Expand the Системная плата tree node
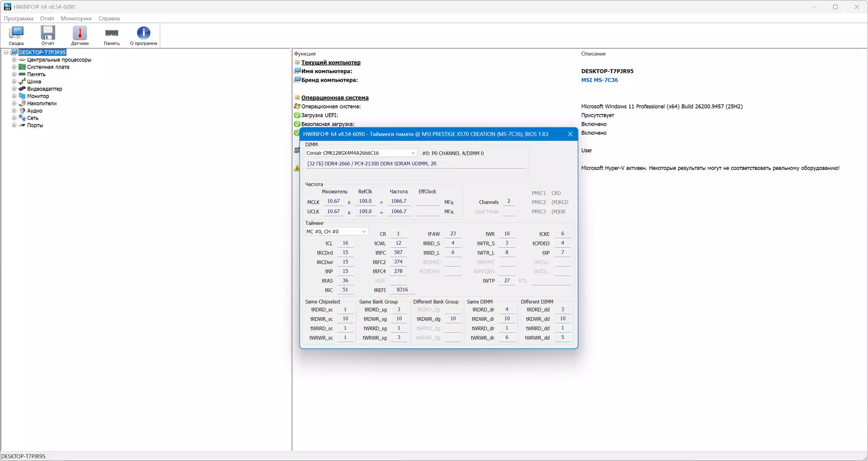Viewport: 868px width, 461px height. (14, 67)
